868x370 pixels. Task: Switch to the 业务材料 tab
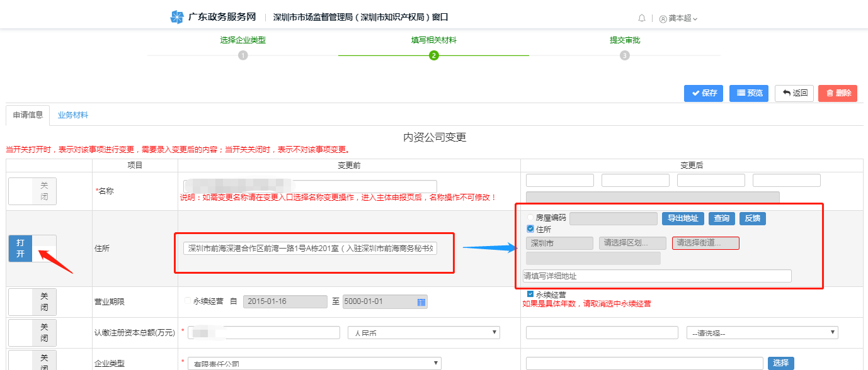coord(73,115)
